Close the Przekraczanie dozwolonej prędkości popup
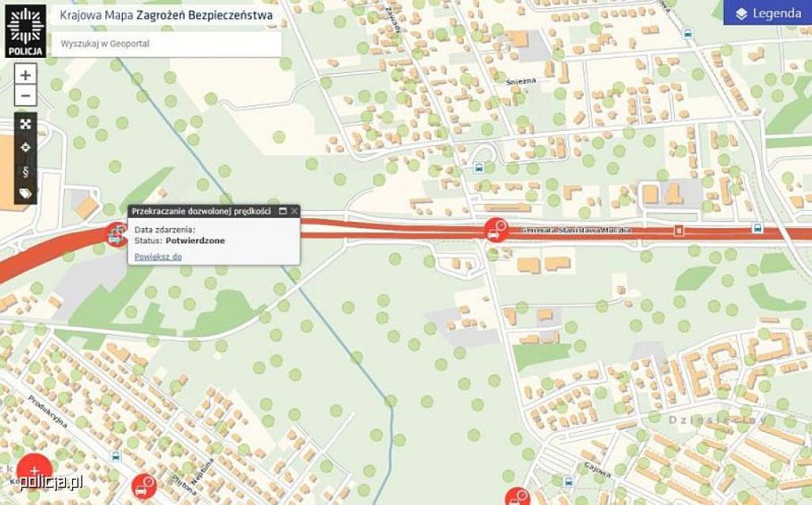This screenshot has width=812, height=505. point(295,211)
